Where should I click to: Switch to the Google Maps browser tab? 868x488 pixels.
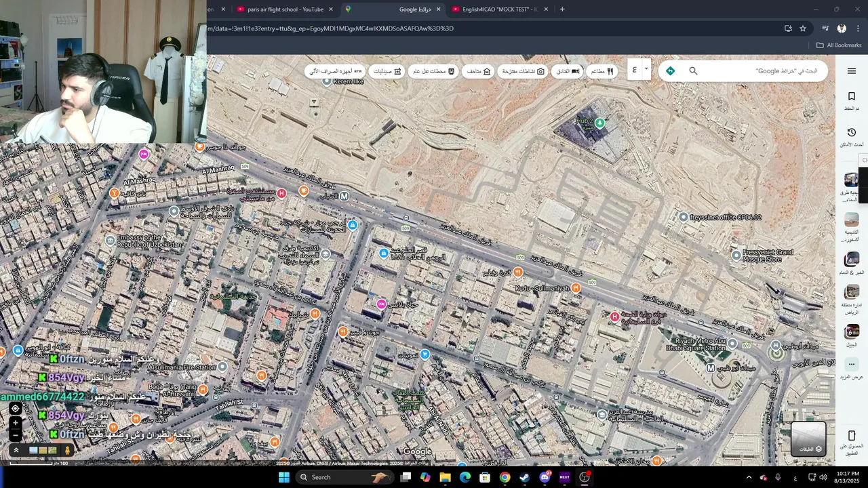[393, 9]
